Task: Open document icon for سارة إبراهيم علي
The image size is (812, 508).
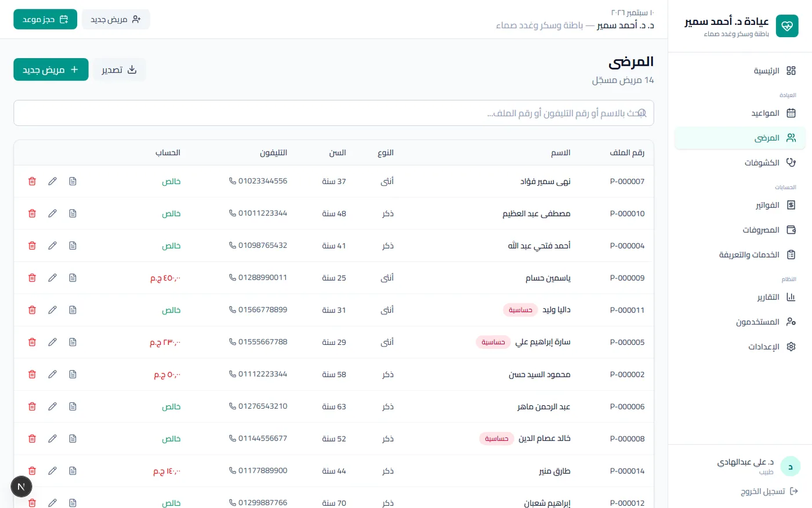Action: (x=72, y=342)
